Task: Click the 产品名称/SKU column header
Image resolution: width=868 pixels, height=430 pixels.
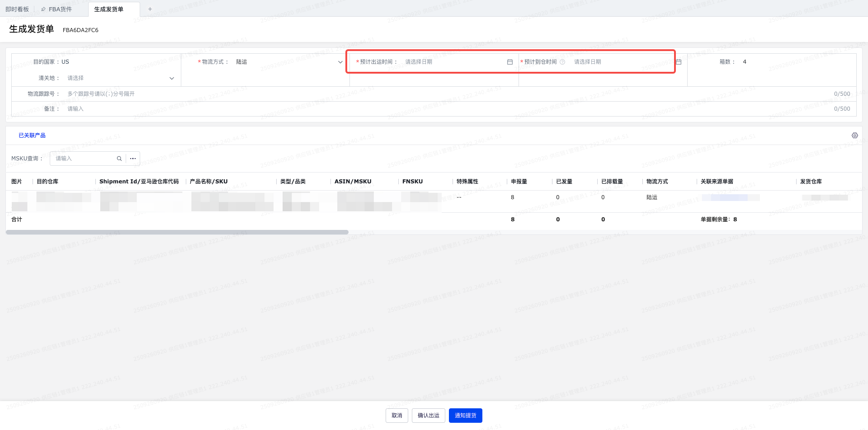Action: 209,182
